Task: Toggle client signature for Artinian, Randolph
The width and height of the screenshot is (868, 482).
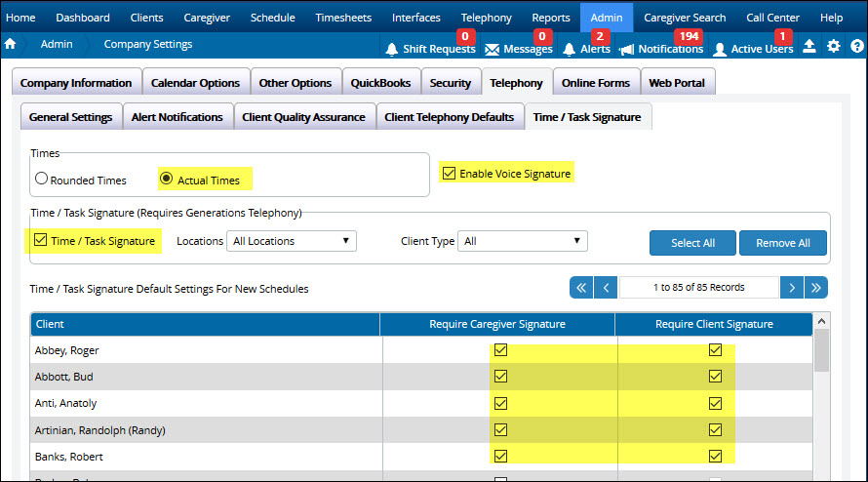Action: (x=715, y=429)
